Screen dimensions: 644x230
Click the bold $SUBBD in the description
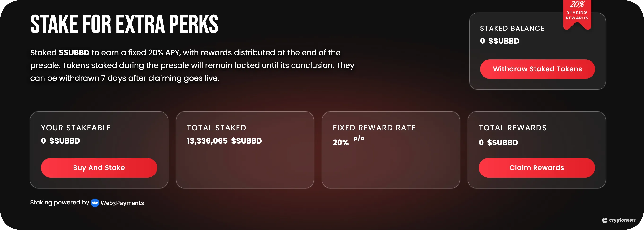coord(74,53)
